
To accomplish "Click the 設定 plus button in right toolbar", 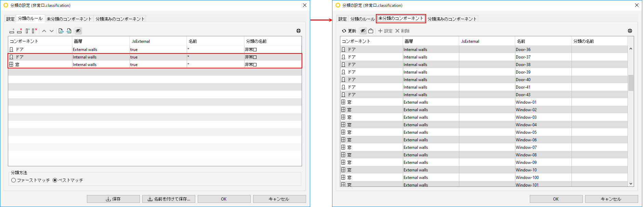I will tap(385, 31).
